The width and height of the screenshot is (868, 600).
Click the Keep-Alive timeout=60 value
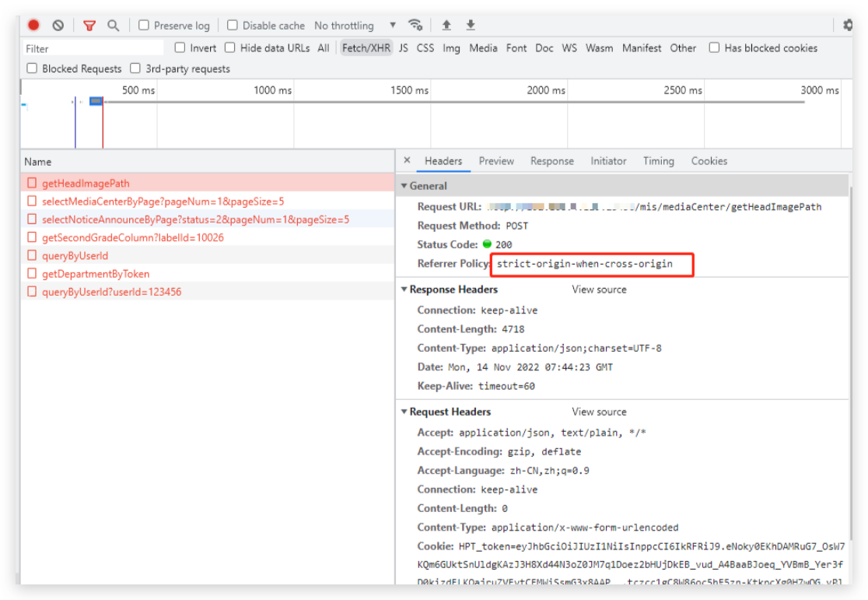point(506,385)
